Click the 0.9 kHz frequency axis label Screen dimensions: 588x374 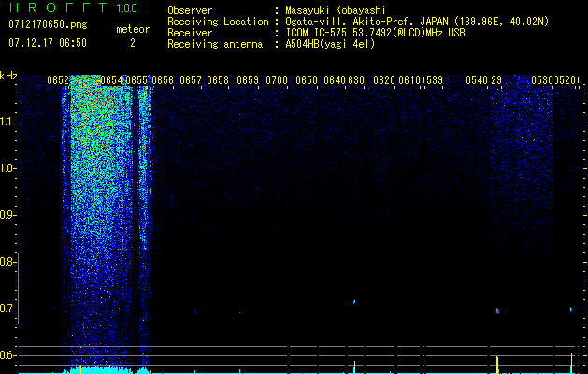[7, 215]
